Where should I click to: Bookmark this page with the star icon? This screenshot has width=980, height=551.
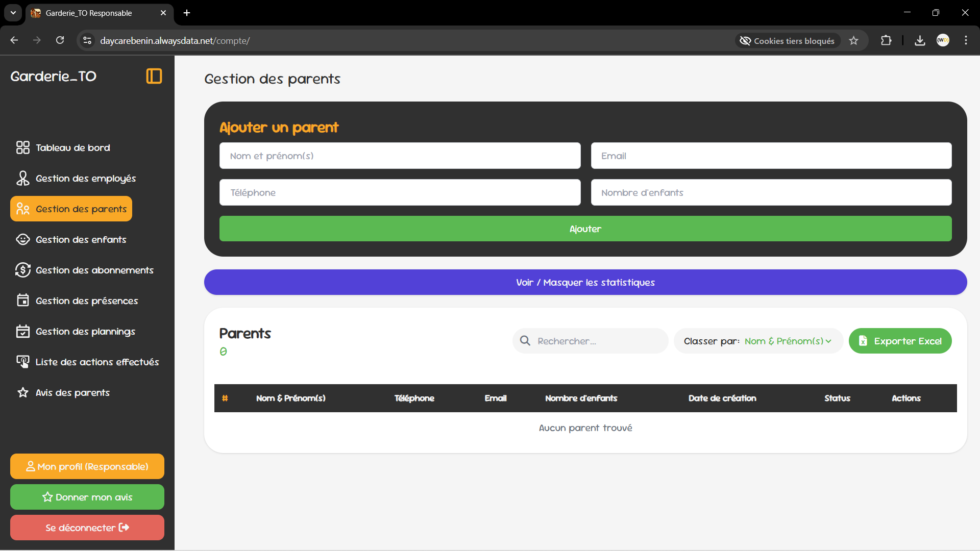(x=854, y=40)
